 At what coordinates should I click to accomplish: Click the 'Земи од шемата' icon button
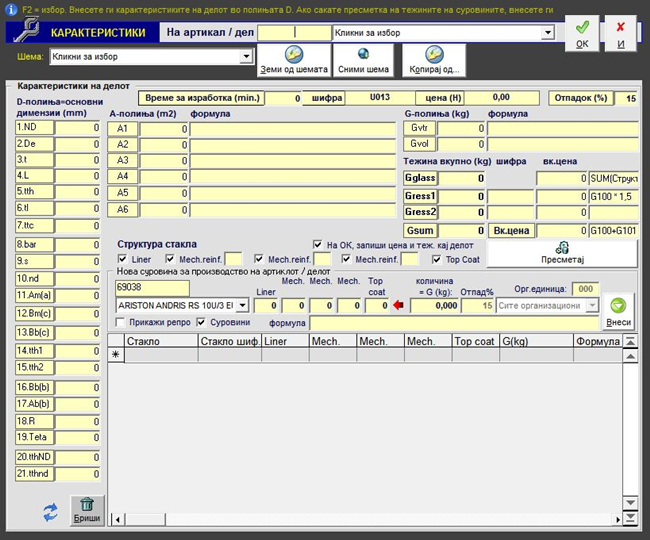pyautogui.click(x=293, y=60)
